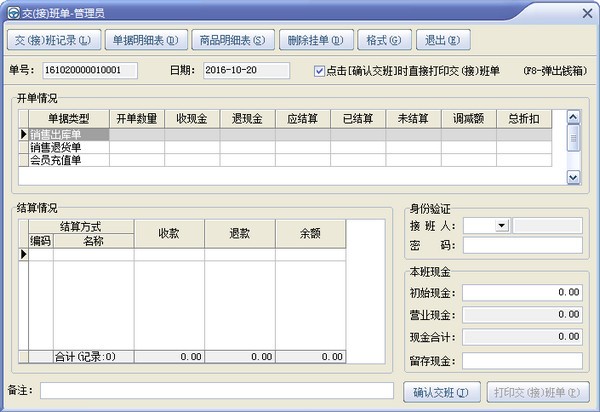Screen dimensions: 600x412
Task: Open the 格式 settings
Action: coord(383,40)
